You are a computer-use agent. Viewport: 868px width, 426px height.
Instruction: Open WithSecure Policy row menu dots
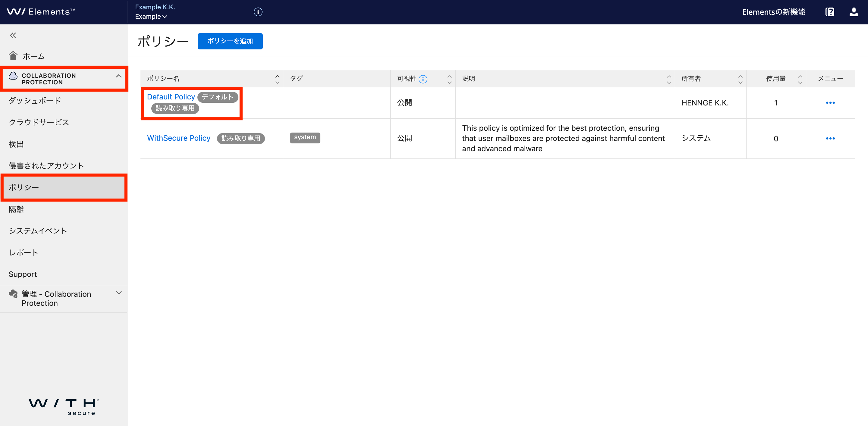pyautogui.click(x=830, y=138)
